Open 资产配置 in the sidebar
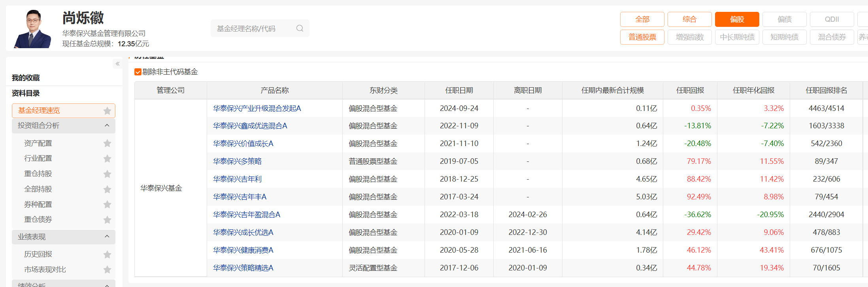Screen dimensions: 868x287 click(38, 143)
